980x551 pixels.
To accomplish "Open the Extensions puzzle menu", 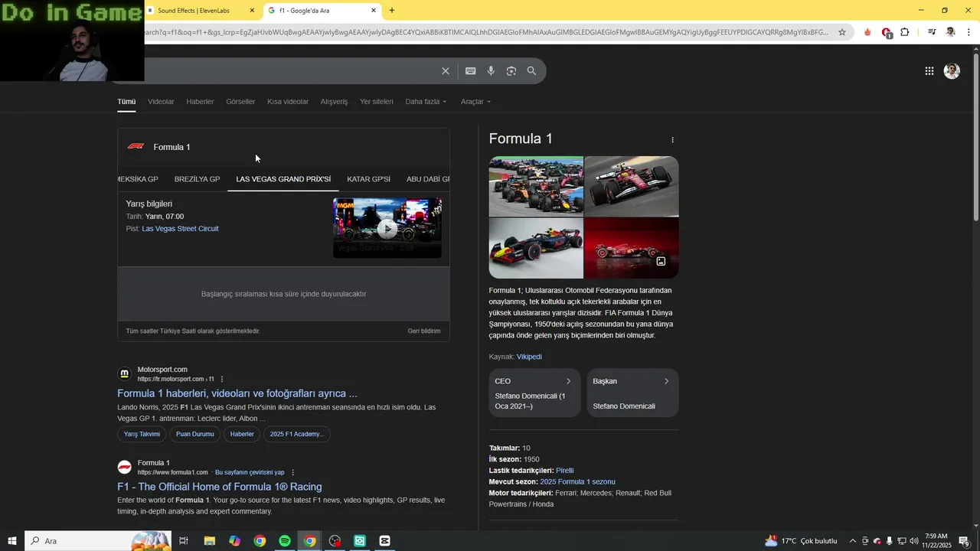I will tap(905, 32).
